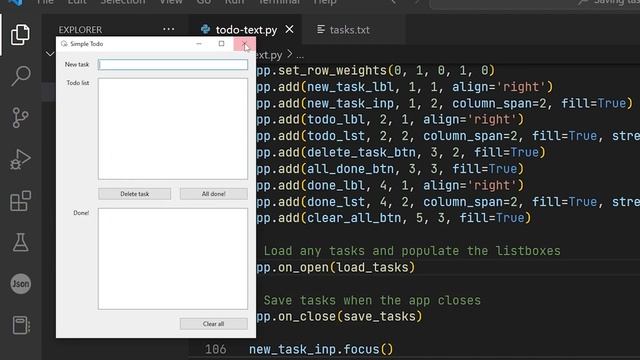The width and height of the screenshot is (640, 360).
Task: Click the on_open(load_tasks) code line
Action: pyautogui.click(x=336, y=267)
